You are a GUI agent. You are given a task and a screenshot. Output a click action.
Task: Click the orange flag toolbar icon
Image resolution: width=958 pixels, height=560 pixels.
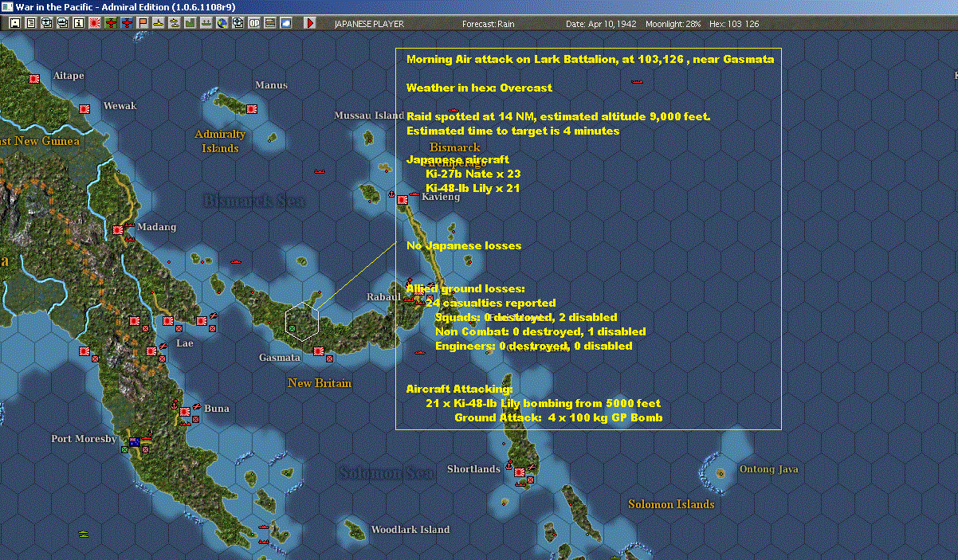(x=143, y=23)
